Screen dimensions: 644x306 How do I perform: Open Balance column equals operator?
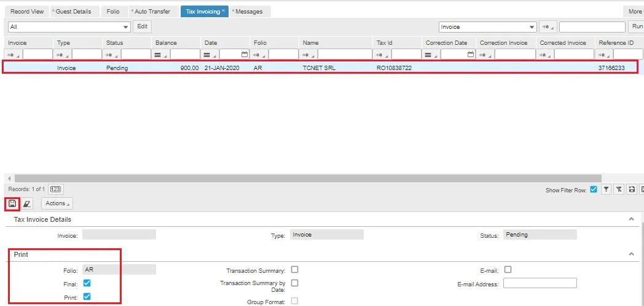tap(161, 54)
